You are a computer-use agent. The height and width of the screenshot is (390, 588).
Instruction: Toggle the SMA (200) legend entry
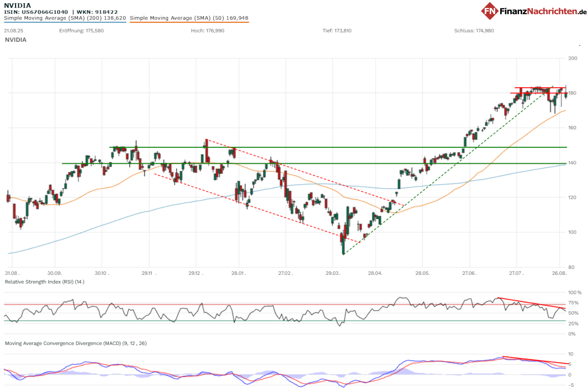click(x=65, y=18)
